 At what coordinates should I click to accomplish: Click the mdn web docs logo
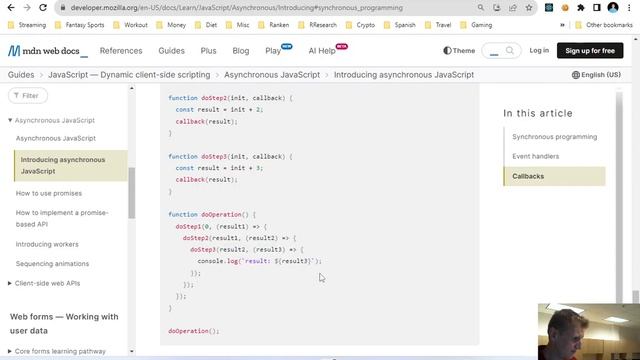tap(48, 51)
